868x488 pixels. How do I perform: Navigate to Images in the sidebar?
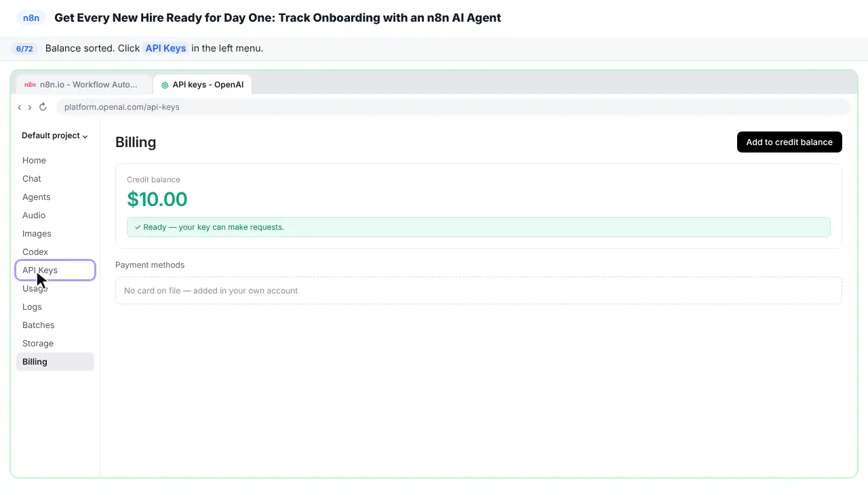(x=55, y=234)
